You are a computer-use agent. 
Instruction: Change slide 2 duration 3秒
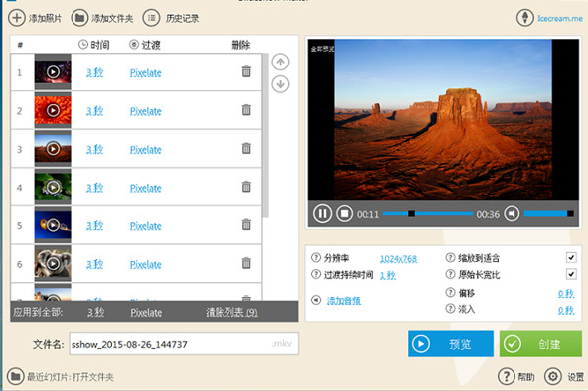coord(95,111)
